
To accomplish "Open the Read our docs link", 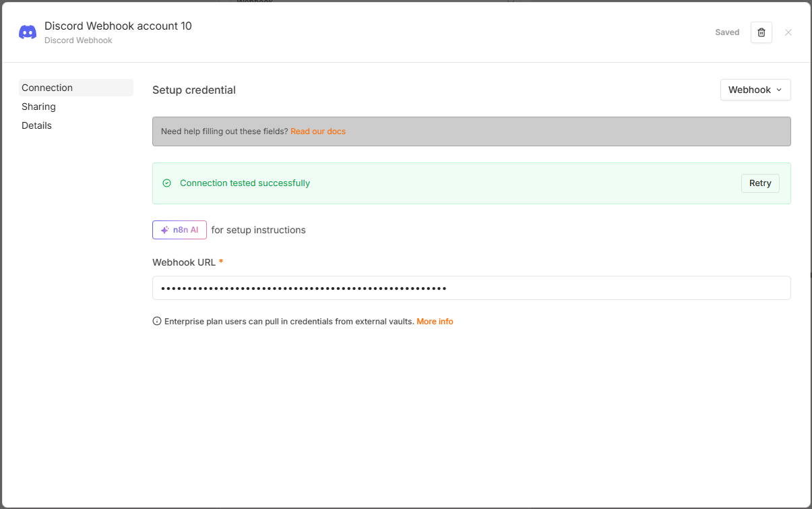I will point(318,131).
